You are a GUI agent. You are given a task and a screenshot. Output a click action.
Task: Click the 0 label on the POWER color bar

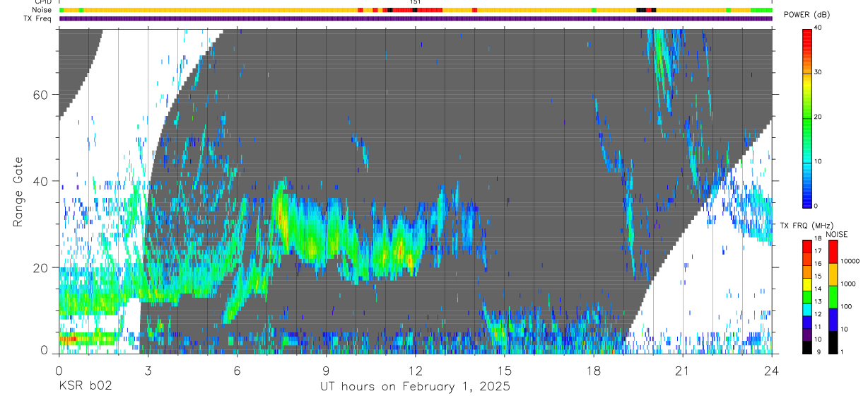[x=816, y=206]
